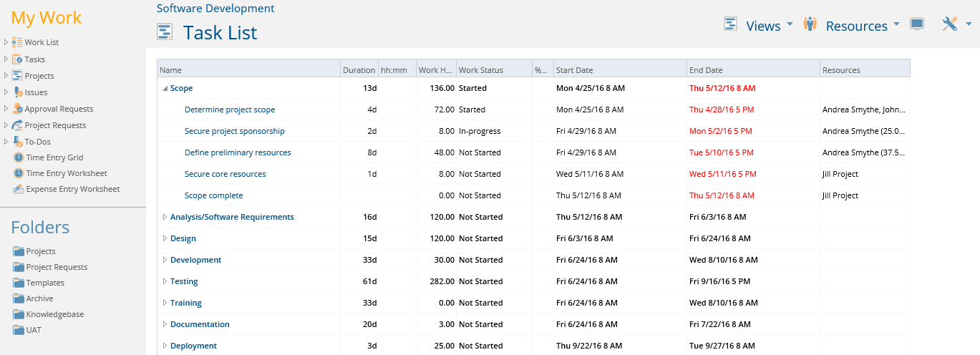This screenshot has height=355, width=980.
Task: Open the Determine project scope task
Action: (x=230, y=110)
